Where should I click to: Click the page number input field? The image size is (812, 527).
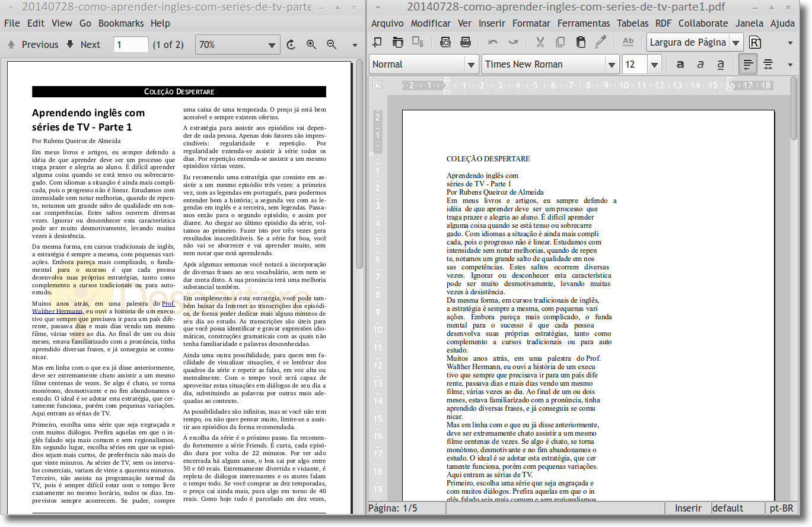pos(131,45)
